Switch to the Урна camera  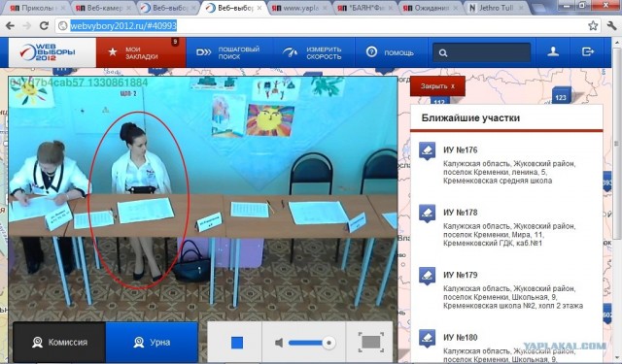152,343
